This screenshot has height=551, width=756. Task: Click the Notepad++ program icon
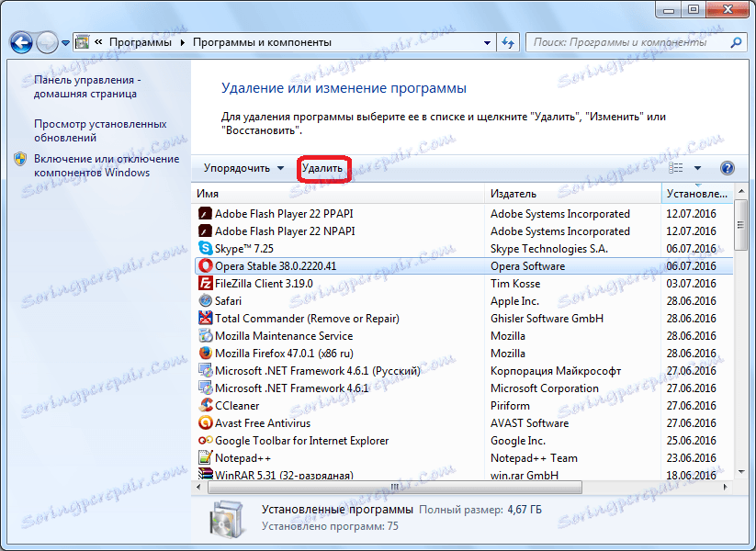point(206,457)
